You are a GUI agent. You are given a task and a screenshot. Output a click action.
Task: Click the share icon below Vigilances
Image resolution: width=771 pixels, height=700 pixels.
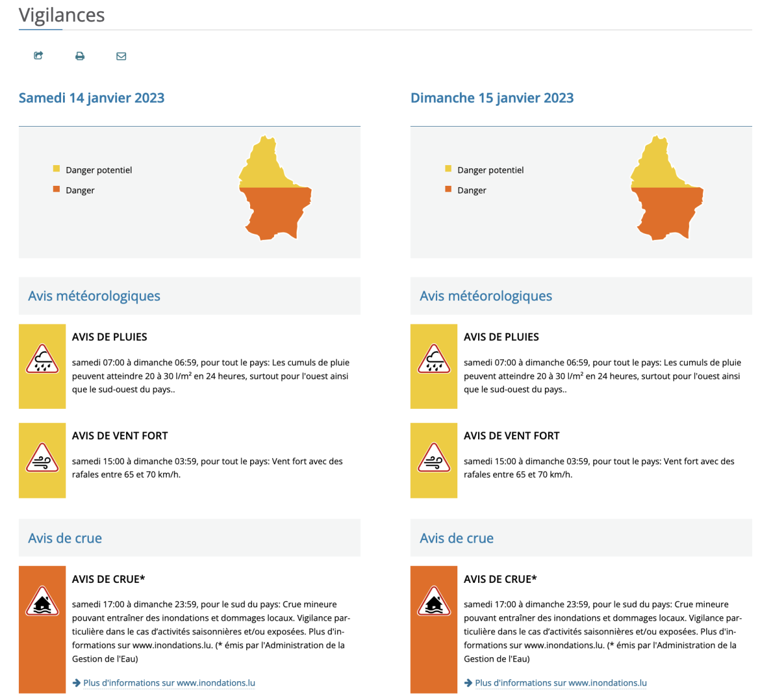coord(38,55)
